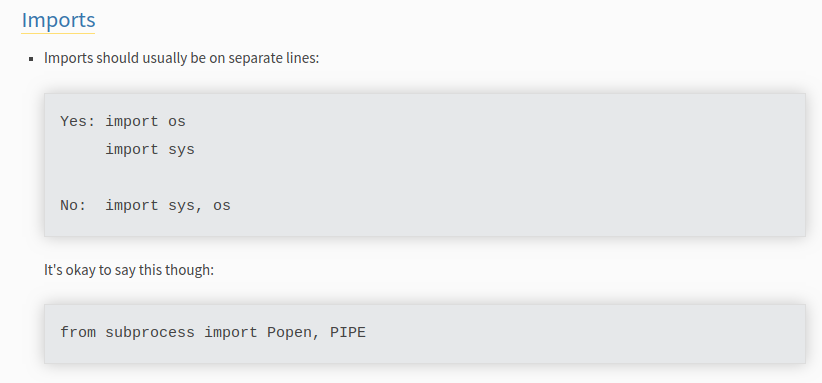Click the word "import" in the subprocess line
Screen dimensions: 822x383
[x=231, y=333]
